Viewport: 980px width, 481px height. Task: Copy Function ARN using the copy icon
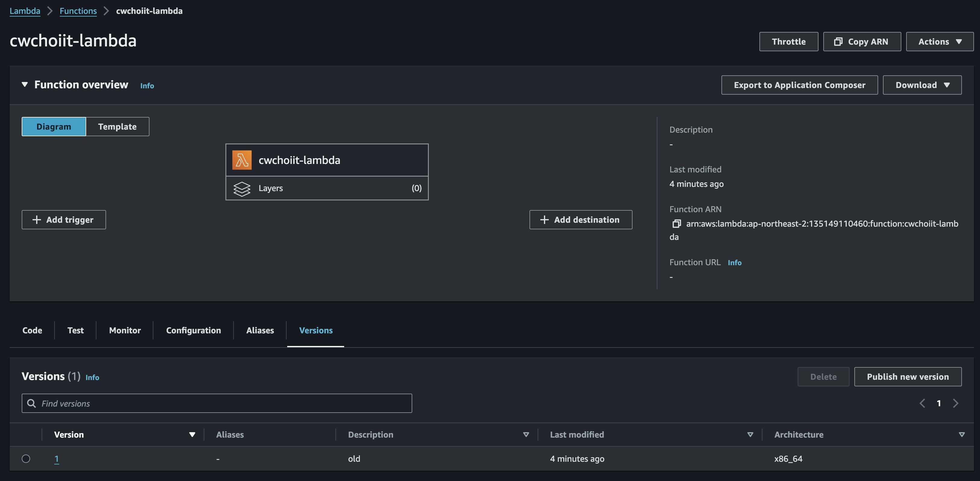677,224
